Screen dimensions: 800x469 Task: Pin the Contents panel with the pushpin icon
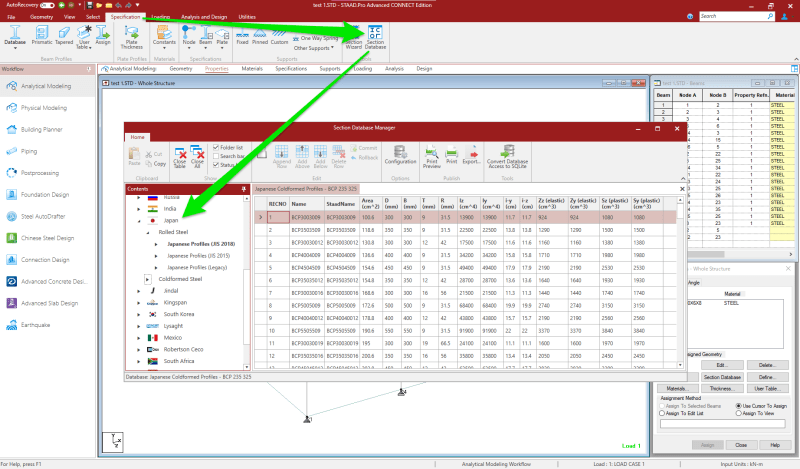(x=244, y=189)
